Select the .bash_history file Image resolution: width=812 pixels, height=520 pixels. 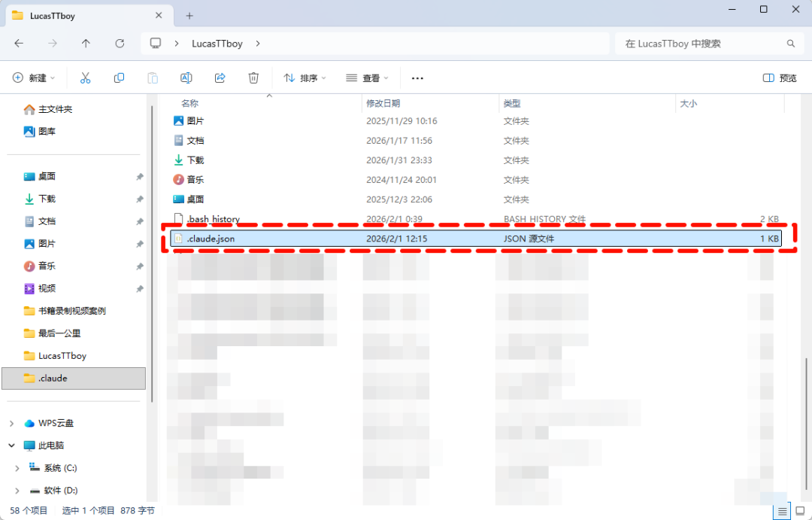(475, 219)
